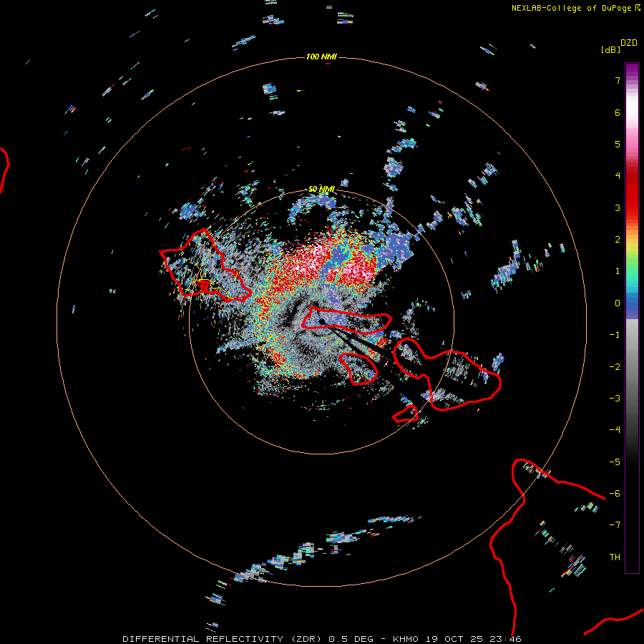Click the NEXLAB-College of DuPage credit text
Screen dimensions: 644x644
[x=571, y=8]
